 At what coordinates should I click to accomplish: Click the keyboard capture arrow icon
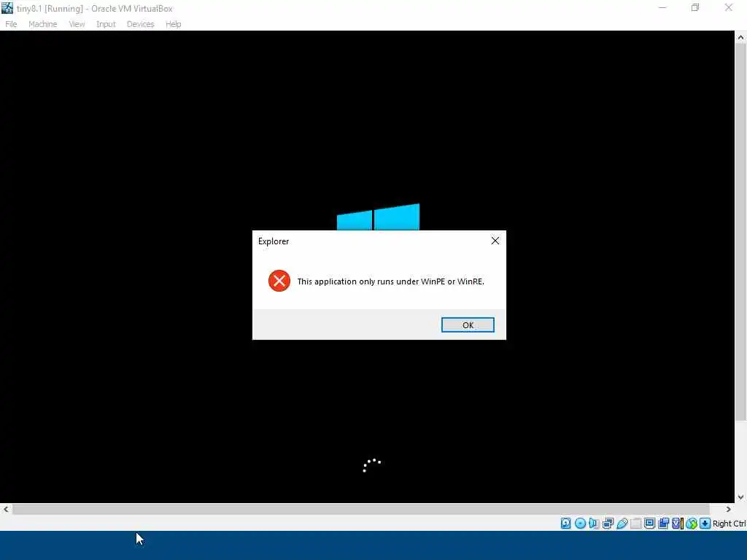705,524
